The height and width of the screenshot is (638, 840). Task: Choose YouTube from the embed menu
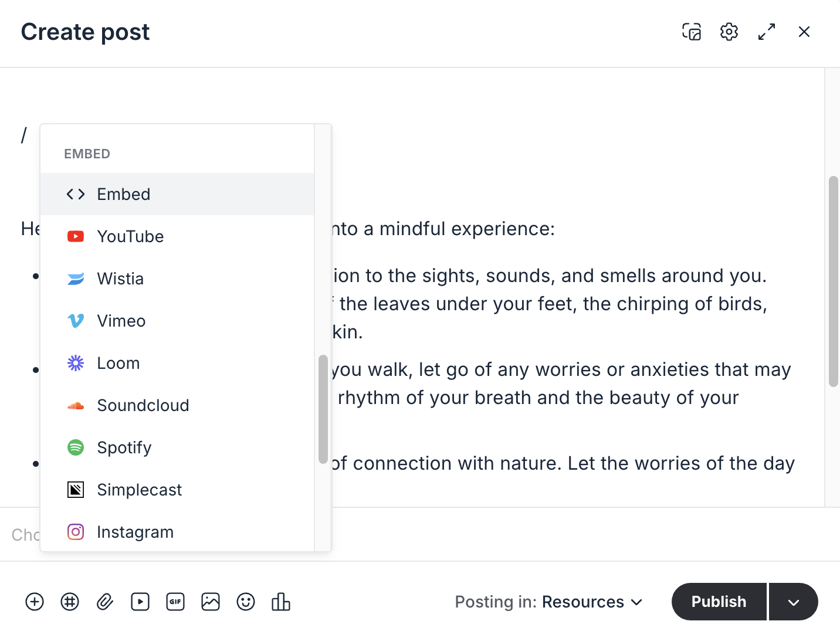tap(130, 236)
